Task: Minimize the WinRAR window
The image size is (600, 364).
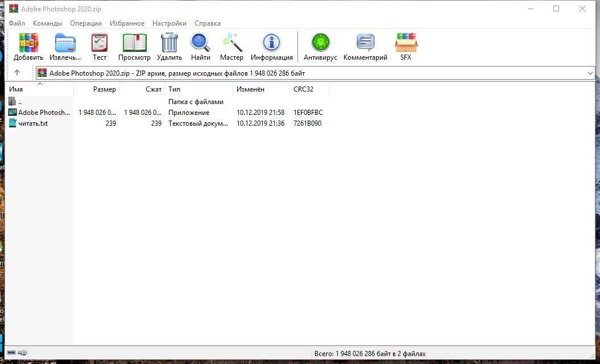Action: (x=531, y=9)
